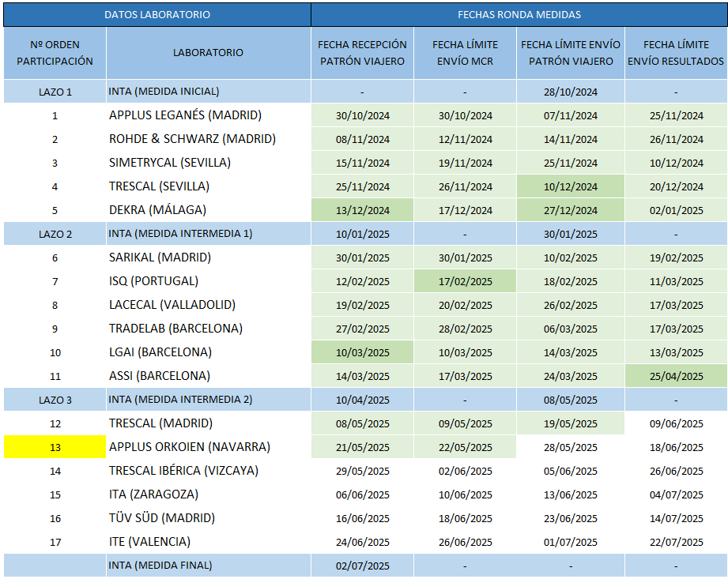Select ASSI (BARCELONA) cell
The width and height of the screenshot is (728, 579).
(209, 375)
